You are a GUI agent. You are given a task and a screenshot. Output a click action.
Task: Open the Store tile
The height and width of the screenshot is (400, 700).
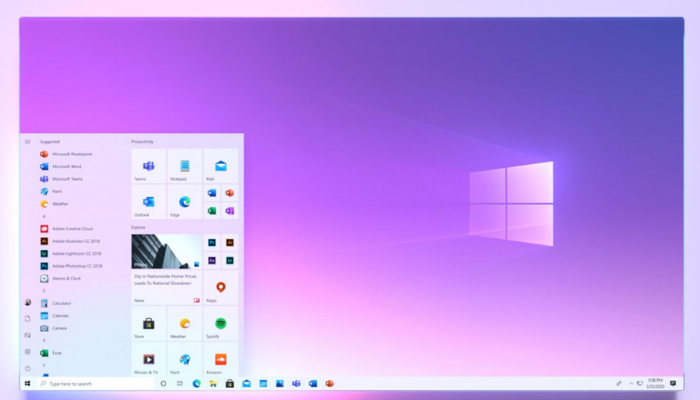click(x=149, y=323)
